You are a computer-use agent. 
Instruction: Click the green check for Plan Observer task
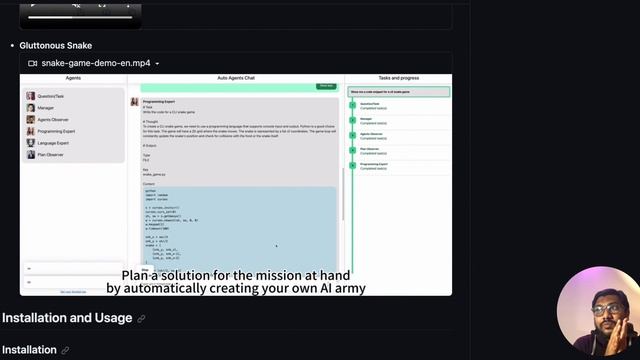click(x=353, y=150)
